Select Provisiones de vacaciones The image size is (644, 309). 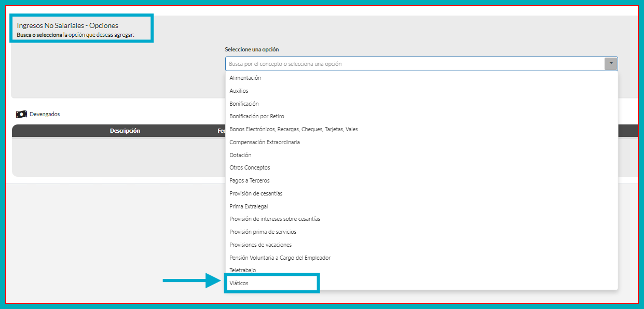pyautogui.click(x=421, y=245)
